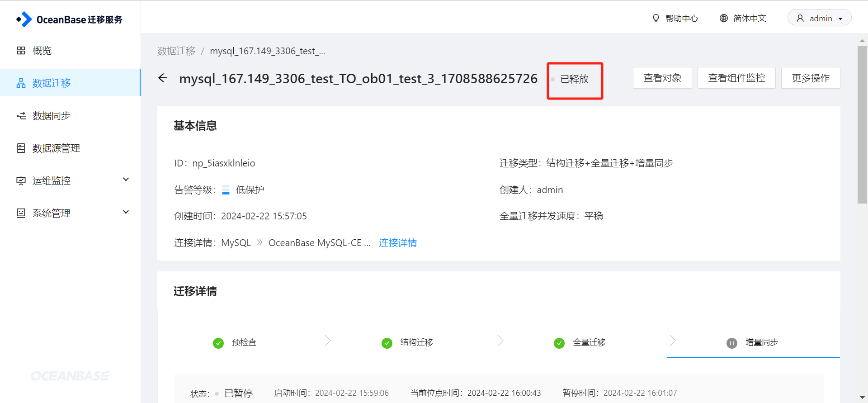Click the 概览 grid icon

pos(21,51)
